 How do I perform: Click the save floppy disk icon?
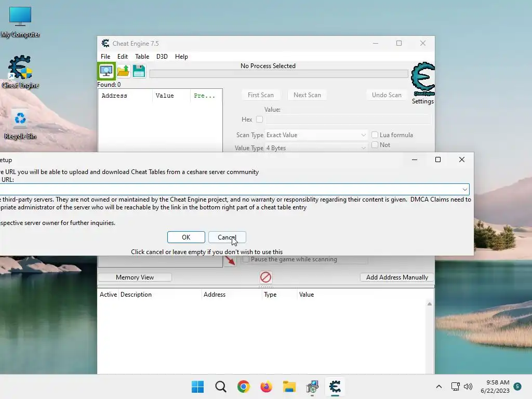point(139,71)
